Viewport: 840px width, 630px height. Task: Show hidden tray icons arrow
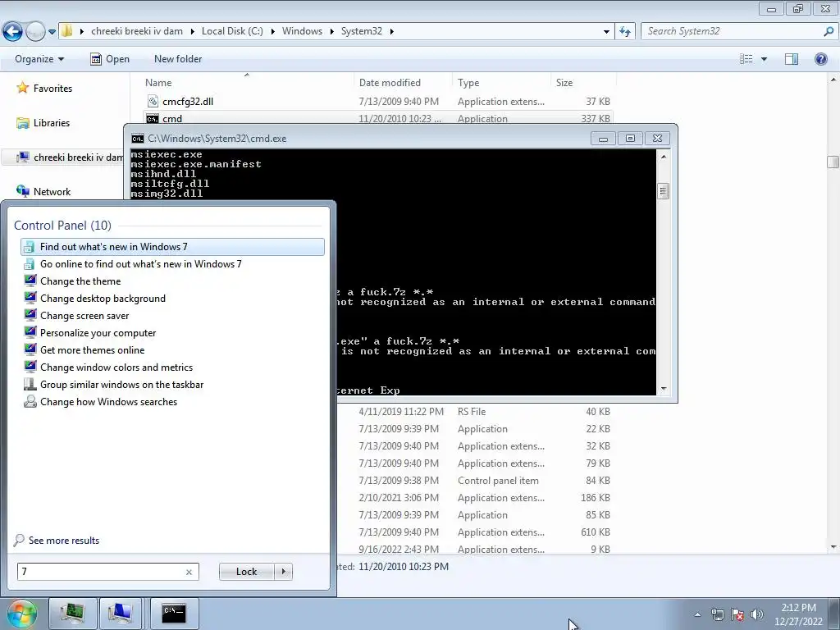coord(697,614)
